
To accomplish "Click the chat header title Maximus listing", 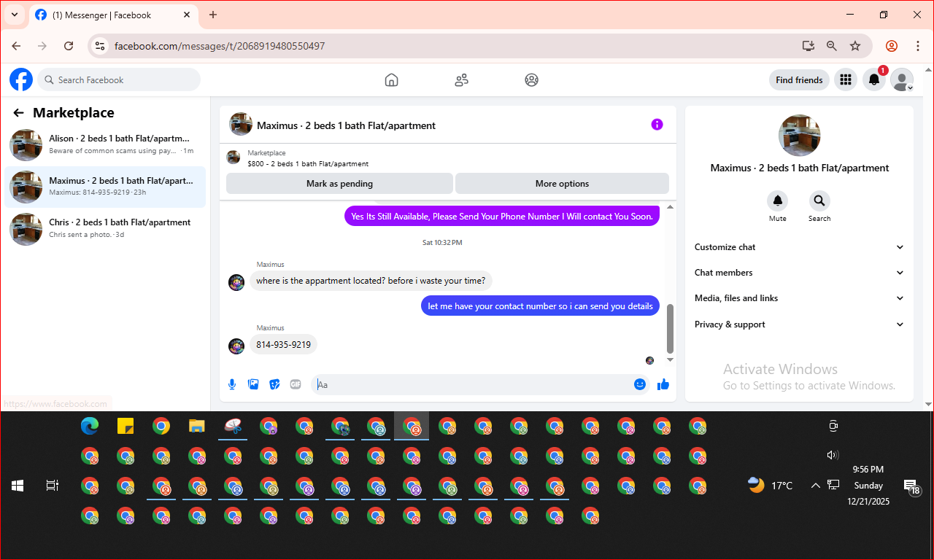I will click(x=346, y=125).
